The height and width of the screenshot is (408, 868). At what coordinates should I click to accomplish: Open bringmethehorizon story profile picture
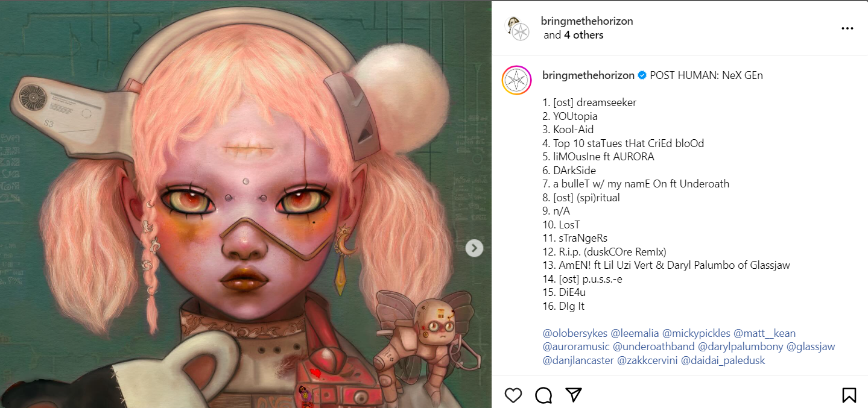click(x=517, y=80)
